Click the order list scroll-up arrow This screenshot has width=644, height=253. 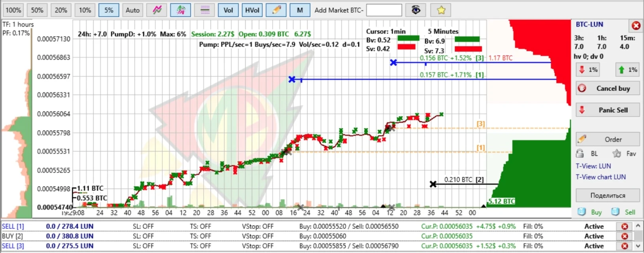coord(638,226)
